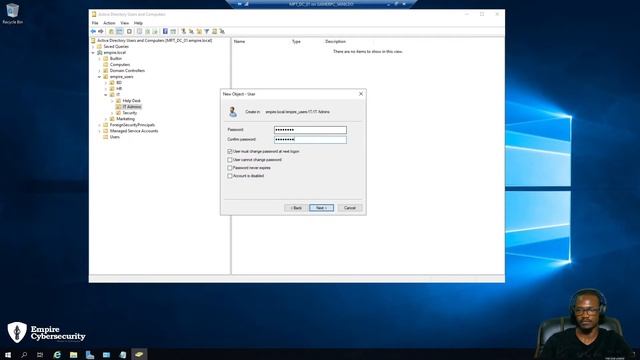
Task: Click the Find objects toolbar icon
Action: coord(214,31)
